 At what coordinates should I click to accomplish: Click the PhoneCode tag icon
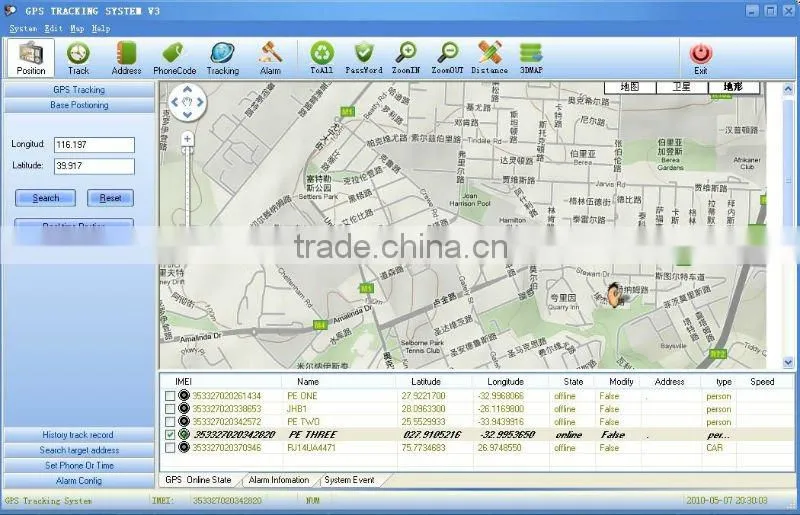(174, 53)
